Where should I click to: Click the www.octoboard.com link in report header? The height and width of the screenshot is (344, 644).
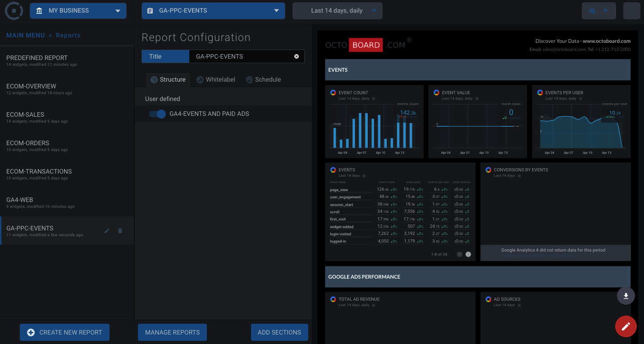607,41
